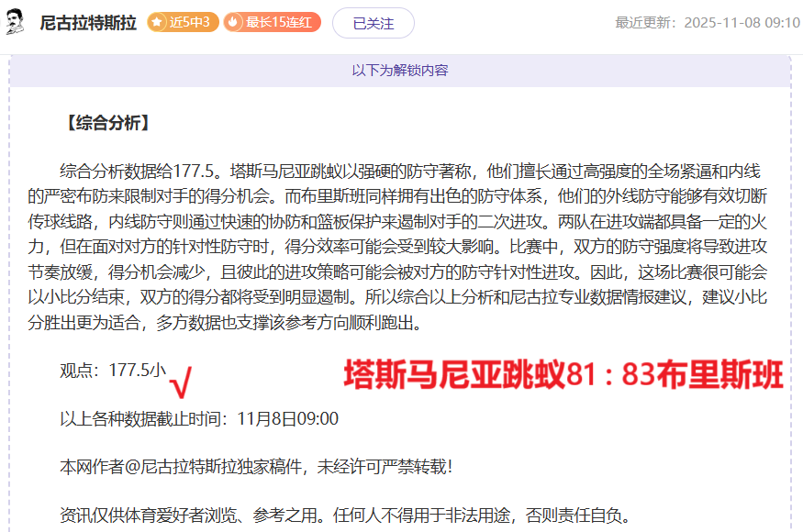Click the 近5中3 badge text

(x=191, y=22)
